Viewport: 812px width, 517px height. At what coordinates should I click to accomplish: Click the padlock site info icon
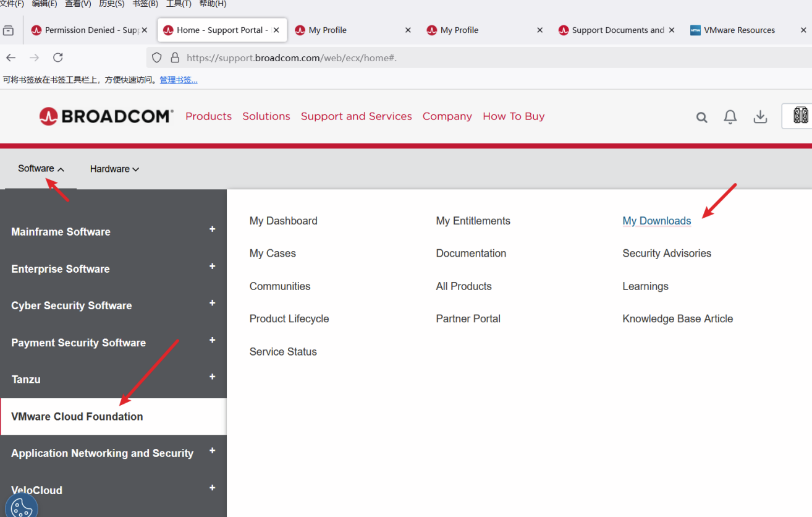[x=175, y=58]
